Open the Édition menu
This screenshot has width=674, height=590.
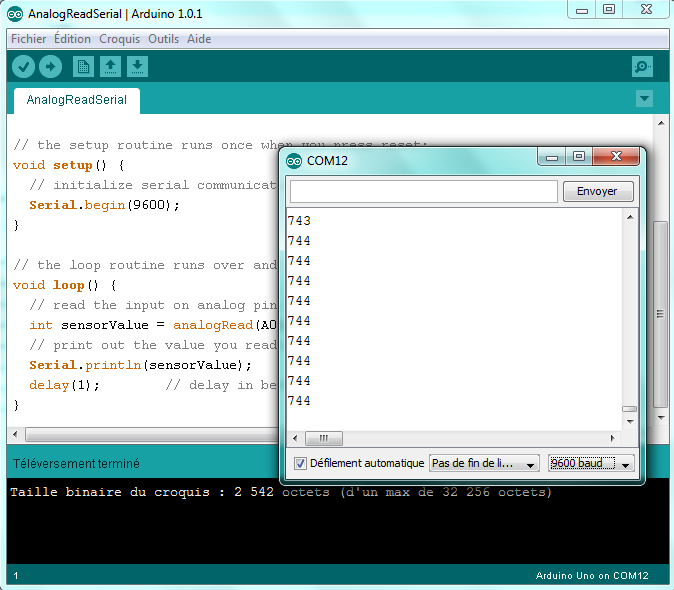(72, 39)
